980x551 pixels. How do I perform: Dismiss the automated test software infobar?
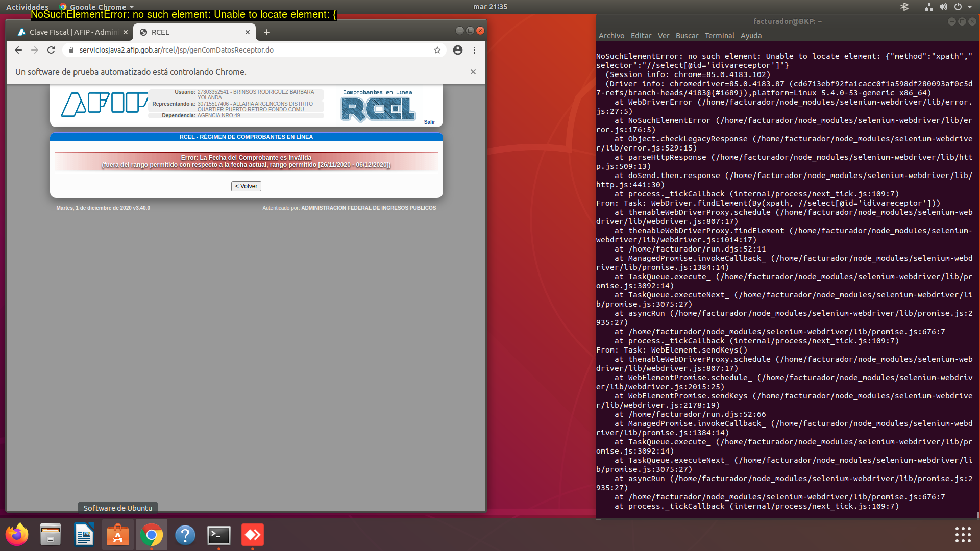[x=473, y=72]
